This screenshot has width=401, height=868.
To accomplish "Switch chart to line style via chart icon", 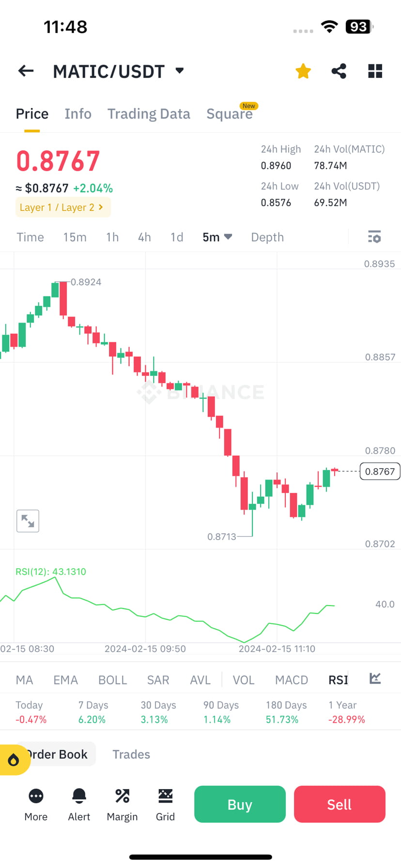I will tap(374, 679).
